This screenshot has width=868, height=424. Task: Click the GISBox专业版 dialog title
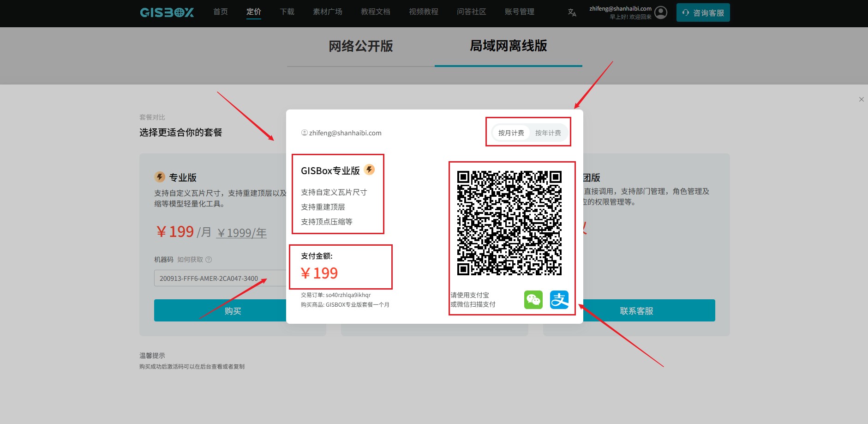tap(330, 170)
